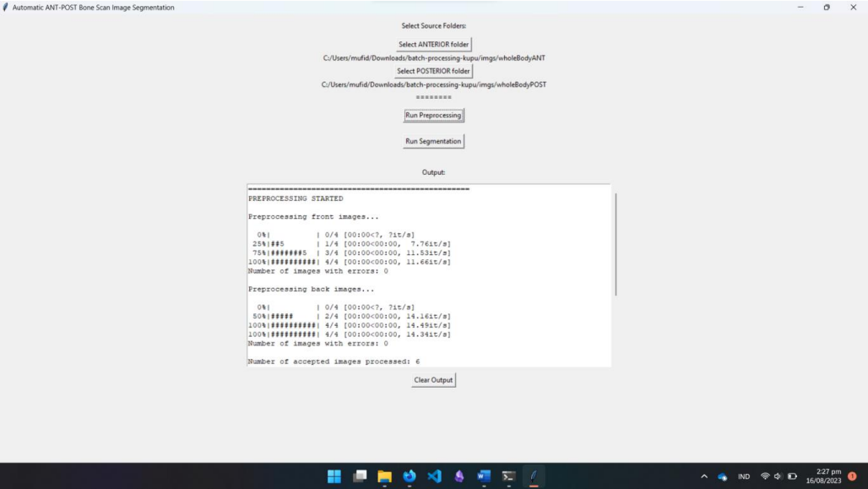
Task: Click Clear Output to erase the log
Action: [433, 380]
